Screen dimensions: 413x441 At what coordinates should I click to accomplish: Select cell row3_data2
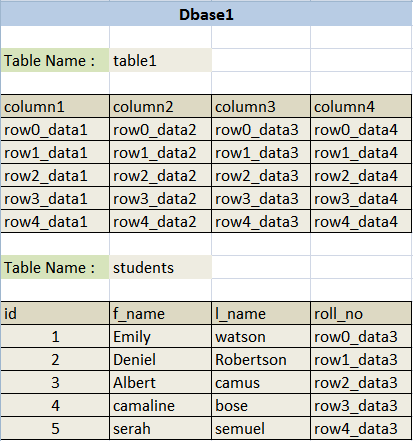point(160,198)
